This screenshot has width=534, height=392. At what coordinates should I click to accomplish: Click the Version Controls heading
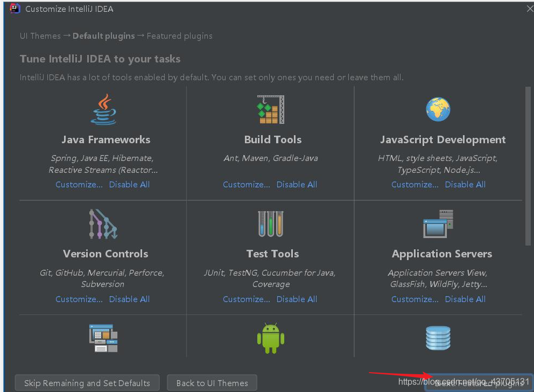point(106,254)
